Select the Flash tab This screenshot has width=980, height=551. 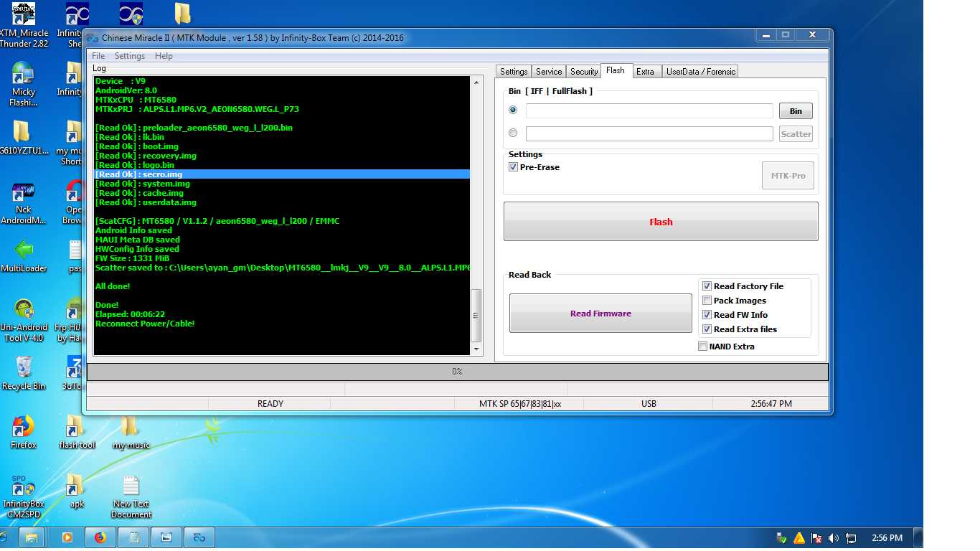616,70
